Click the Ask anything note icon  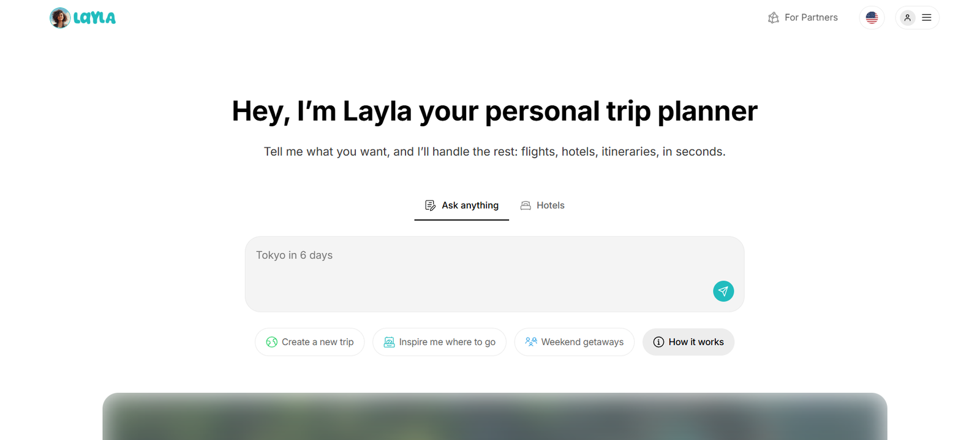(x=430, y=205)
